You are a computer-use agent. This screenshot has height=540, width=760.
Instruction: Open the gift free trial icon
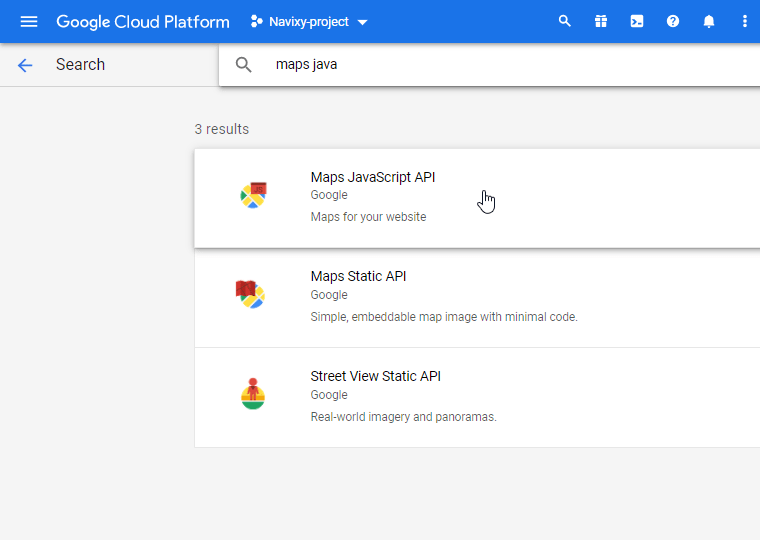(x=601, y=21)
